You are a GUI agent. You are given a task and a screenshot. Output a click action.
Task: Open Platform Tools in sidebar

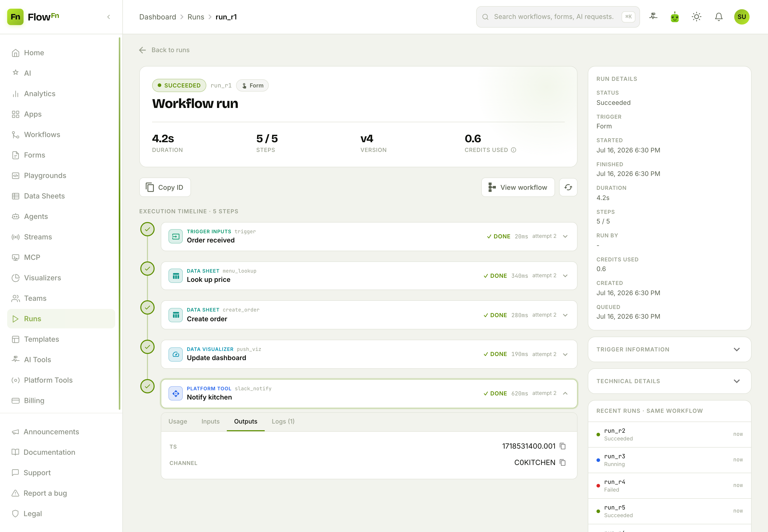pos(61,380)
